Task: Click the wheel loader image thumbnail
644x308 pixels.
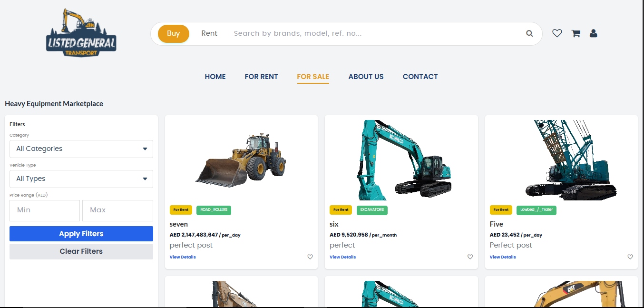Action: tap(241, 160)
